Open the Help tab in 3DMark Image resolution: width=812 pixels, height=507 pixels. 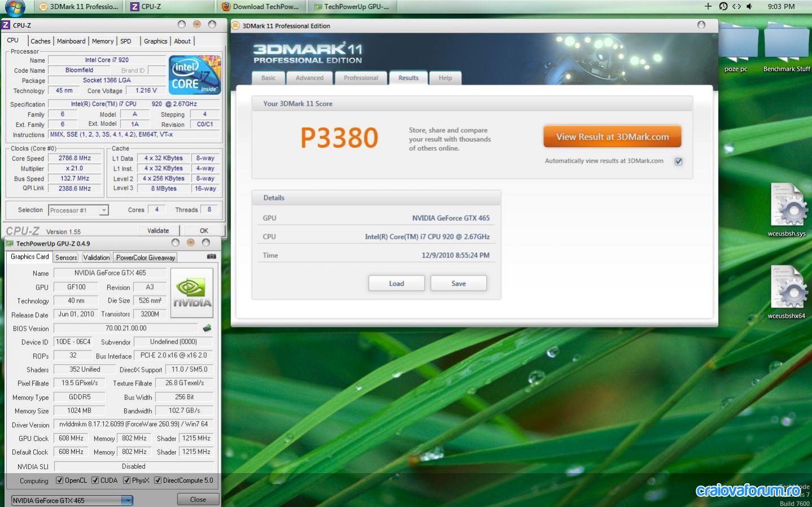[x=446, y=78]
